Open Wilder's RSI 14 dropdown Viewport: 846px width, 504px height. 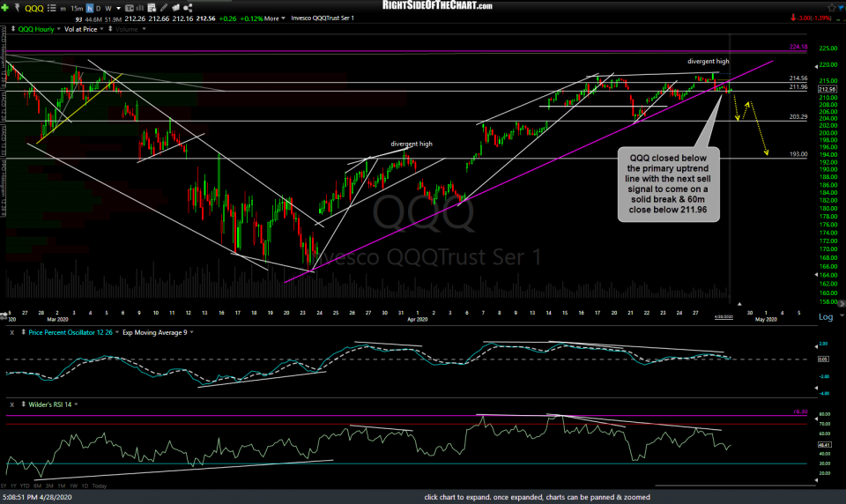click(x=76, y=404)
